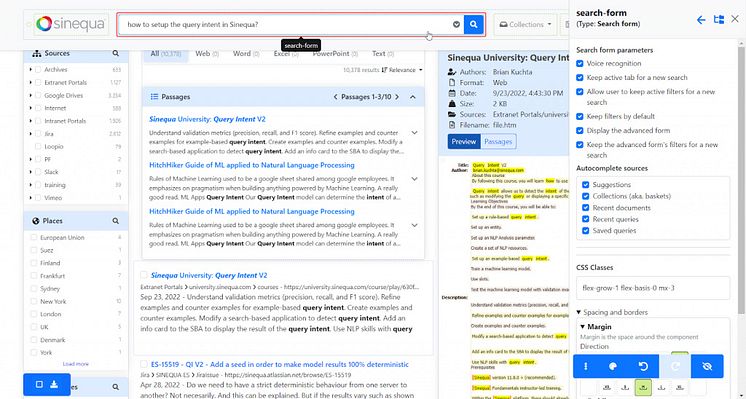
Task: Click the redo icon in blue toolbar
Action: pyautogui.click(x=675, y=366)
